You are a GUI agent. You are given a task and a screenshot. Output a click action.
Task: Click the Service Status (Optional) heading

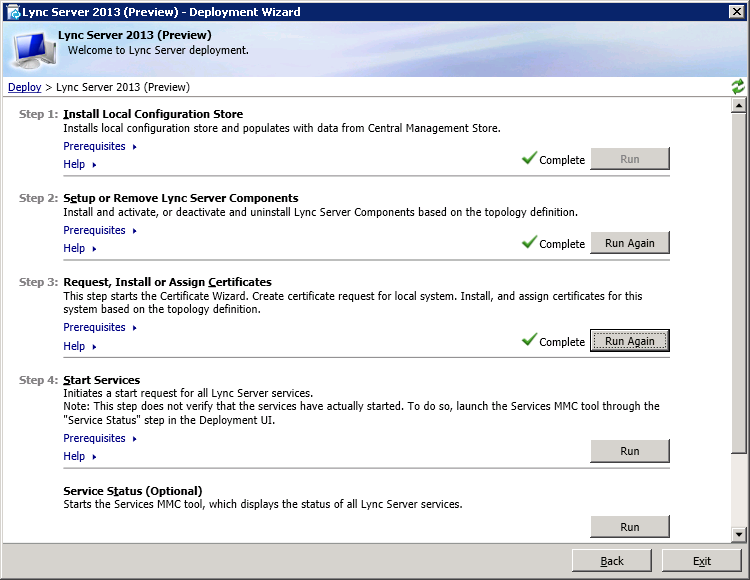tap(132, 491)
